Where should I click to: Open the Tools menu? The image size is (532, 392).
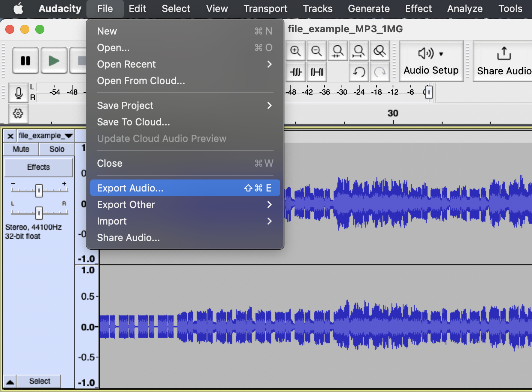[510, 9]
